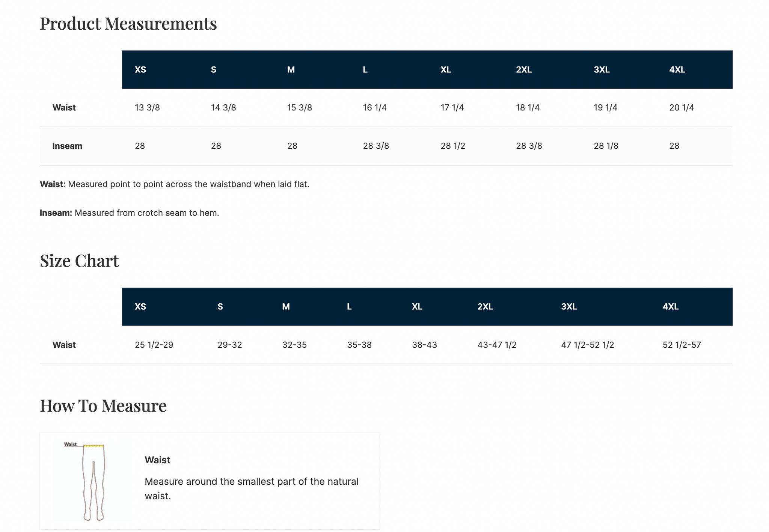Select 2XL header in Product Measurements table
This screenshot has height=532, width=769.
[524, 70]
